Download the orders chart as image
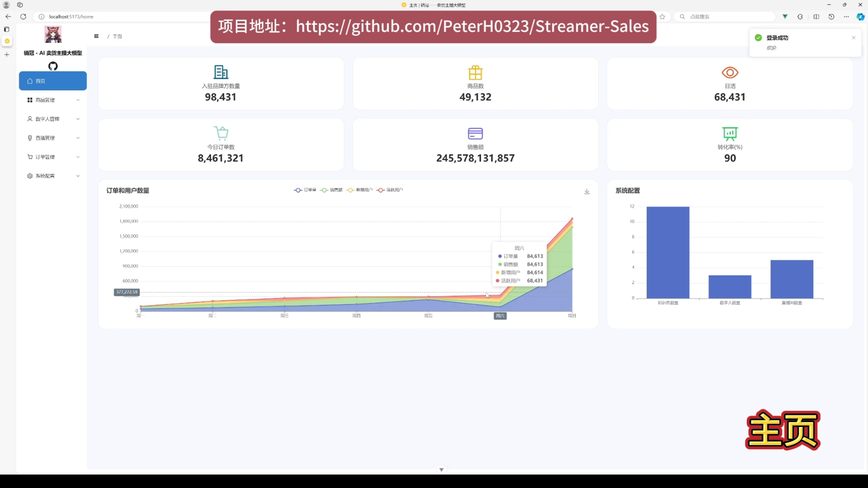This screenshot has height=488, width=868. [587, 191]
